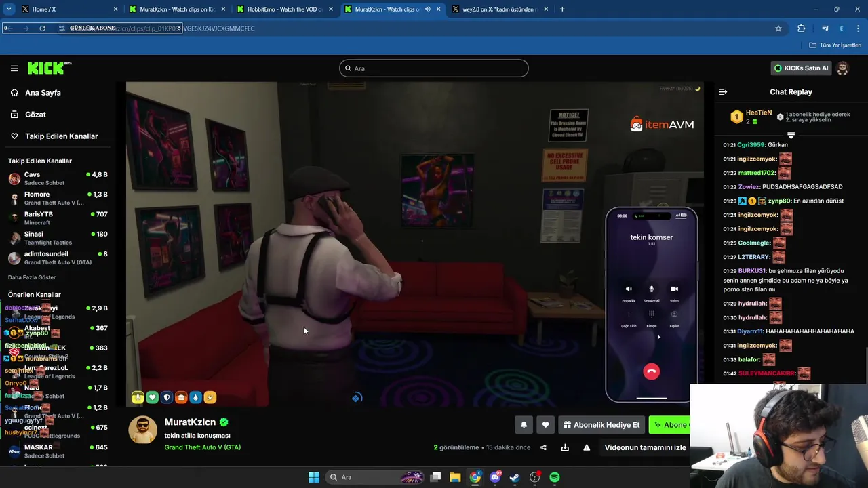Click chat user zynp80
868x488 pixels.
778,201
